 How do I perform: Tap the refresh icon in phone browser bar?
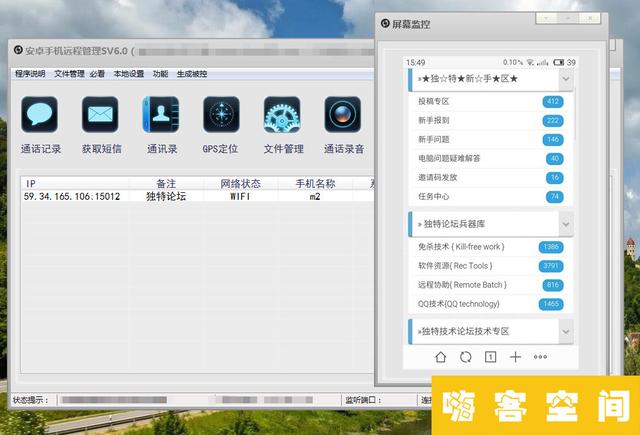(x=466, y=357)
